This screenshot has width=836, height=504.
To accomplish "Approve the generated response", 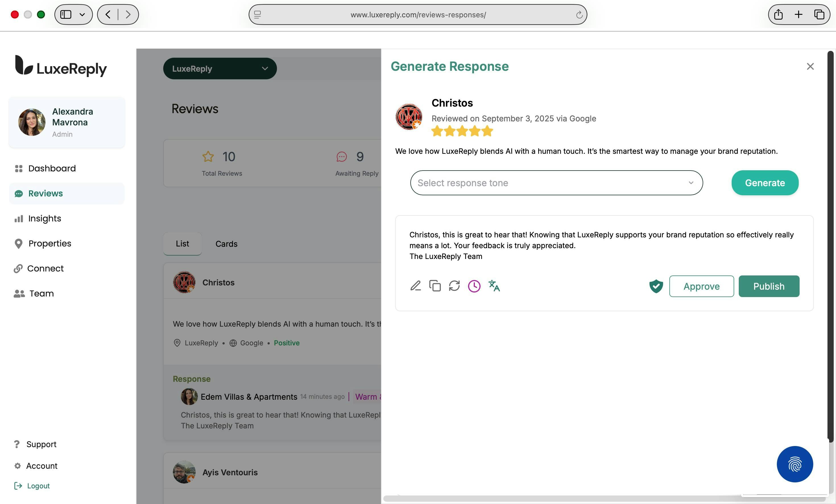I will [701, 286].
